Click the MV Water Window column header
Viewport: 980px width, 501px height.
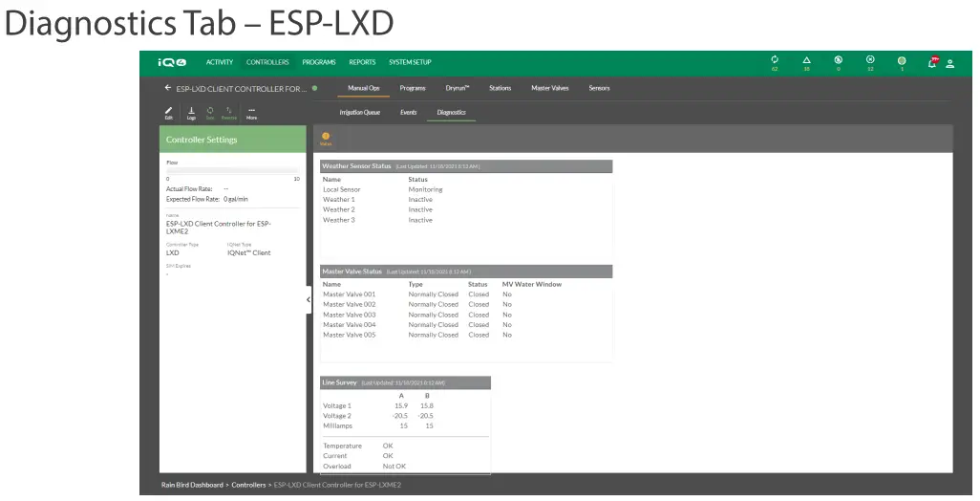(x=532, y=285)
